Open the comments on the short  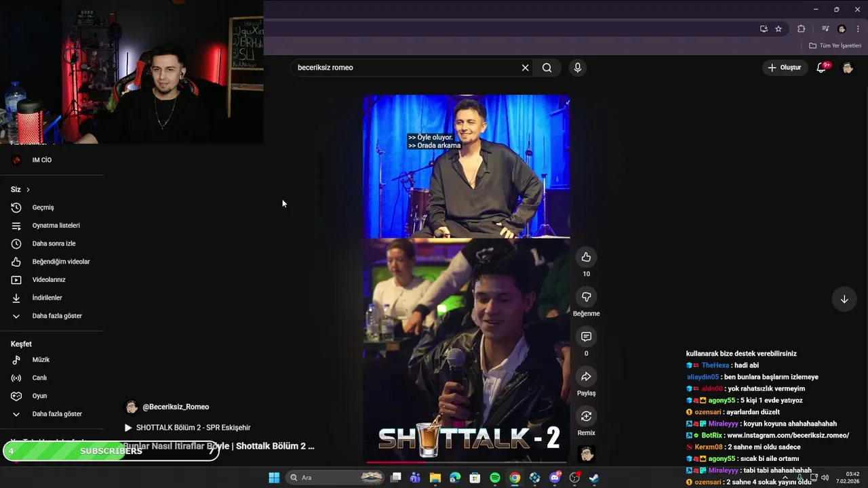(586, 337)
